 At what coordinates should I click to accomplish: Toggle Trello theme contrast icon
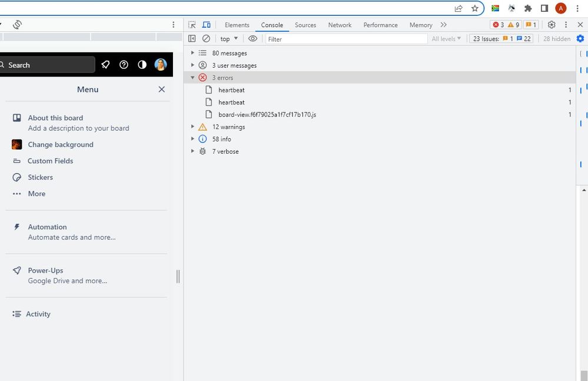click(142, 65)
